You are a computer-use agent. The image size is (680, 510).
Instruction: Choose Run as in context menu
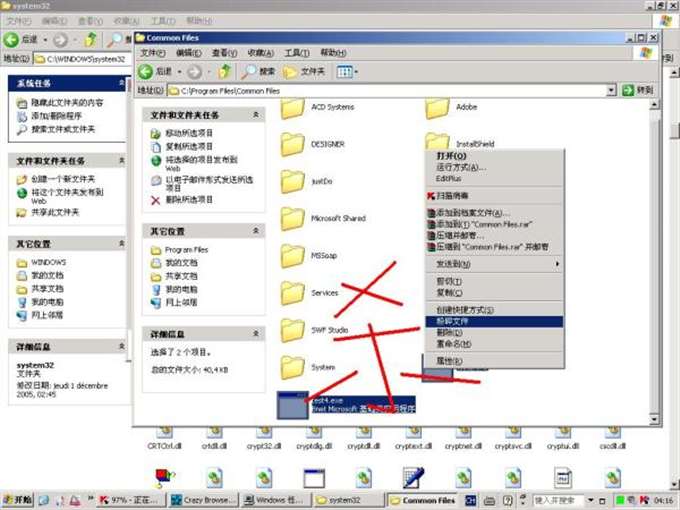coord(494,167)
